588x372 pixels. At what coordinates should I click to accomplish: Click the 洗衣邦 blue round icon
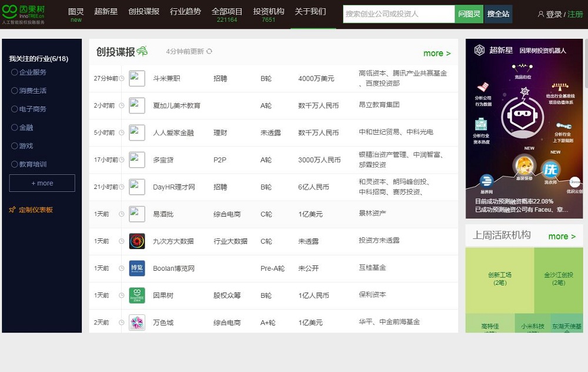point(550,170)
